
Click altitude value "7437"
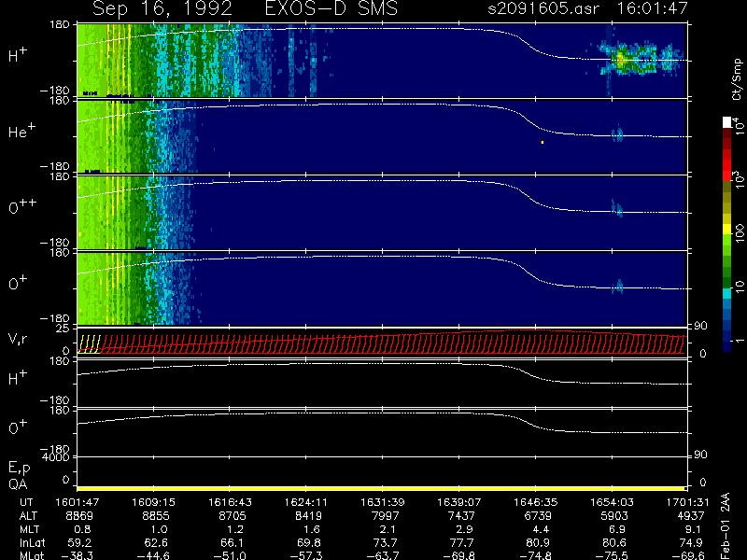tap(461, 516)
